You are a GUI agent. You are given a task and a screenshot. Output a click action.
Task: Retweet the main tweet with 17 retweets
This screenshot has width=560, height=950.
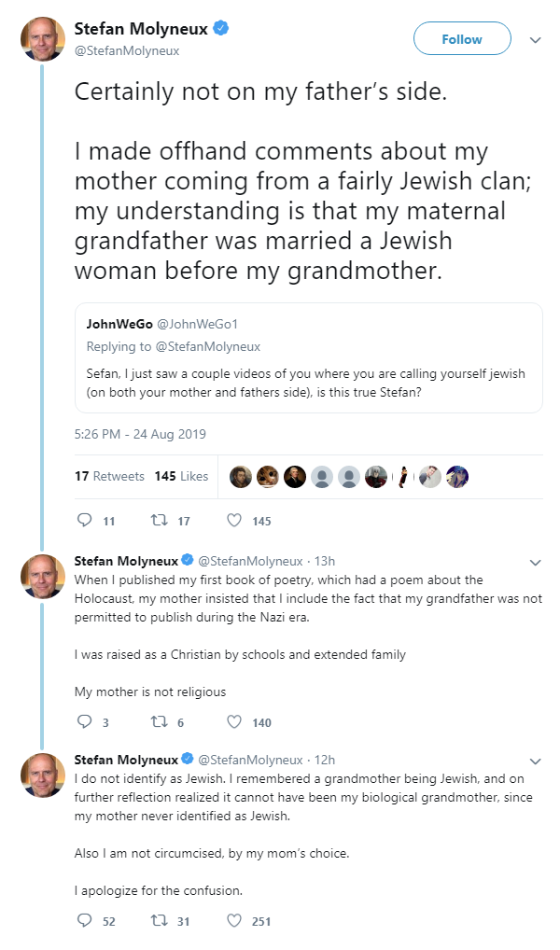pyautogui.click(x=158, y=521)
